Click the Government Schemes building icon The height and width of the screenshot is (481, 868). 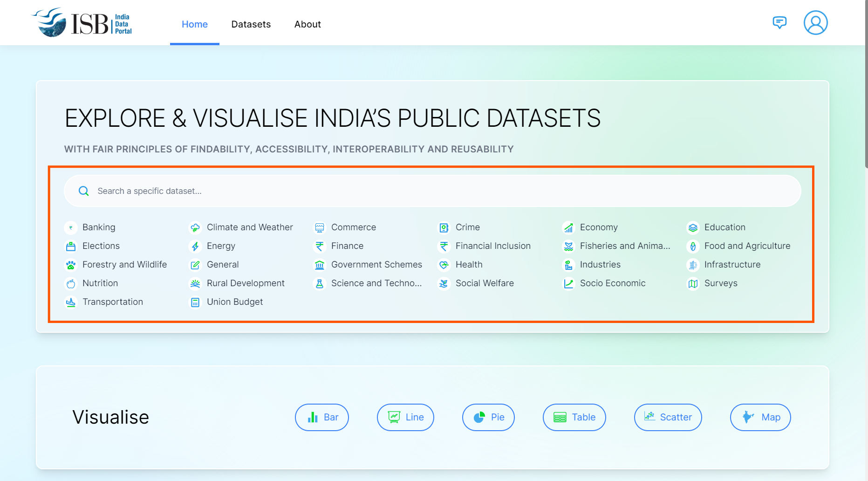[320, 265]
